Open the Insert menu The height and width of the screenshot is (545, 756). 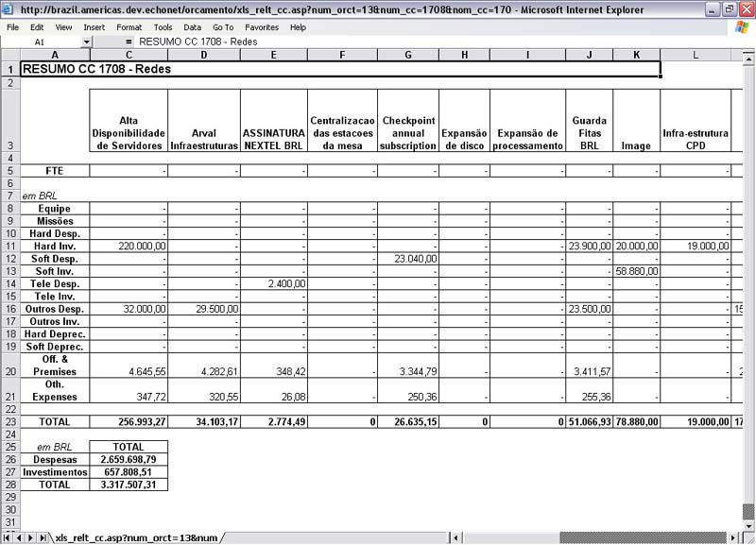[x=94, y=27]
